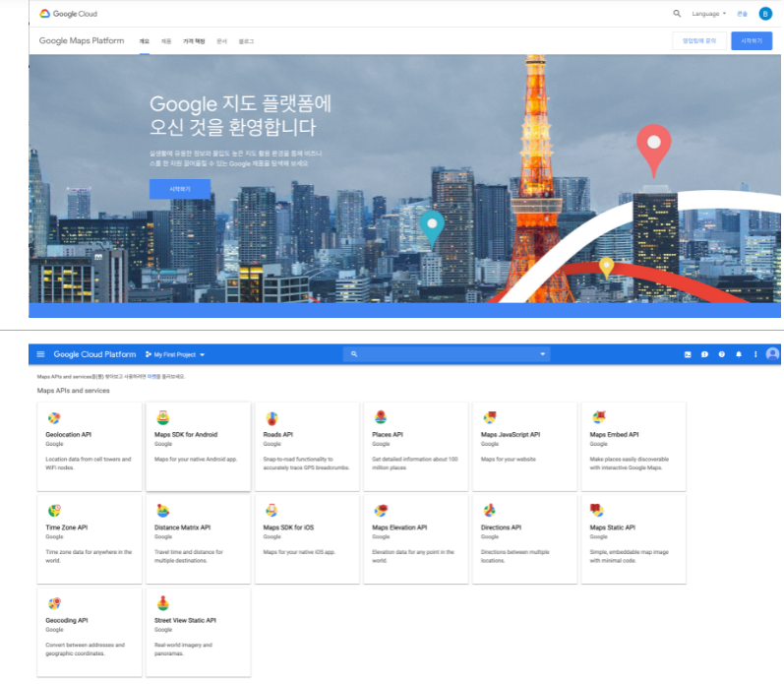Open the Maps JavaScript API title
The height and width of the screenshot is (684, 784).
(x=511, y=434)
